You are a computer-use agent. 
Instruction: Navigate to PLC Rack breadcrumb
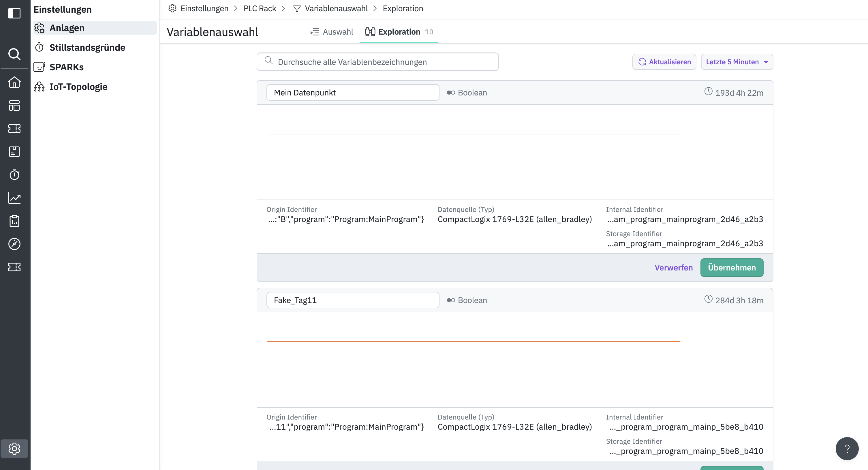tap(260, 8)
